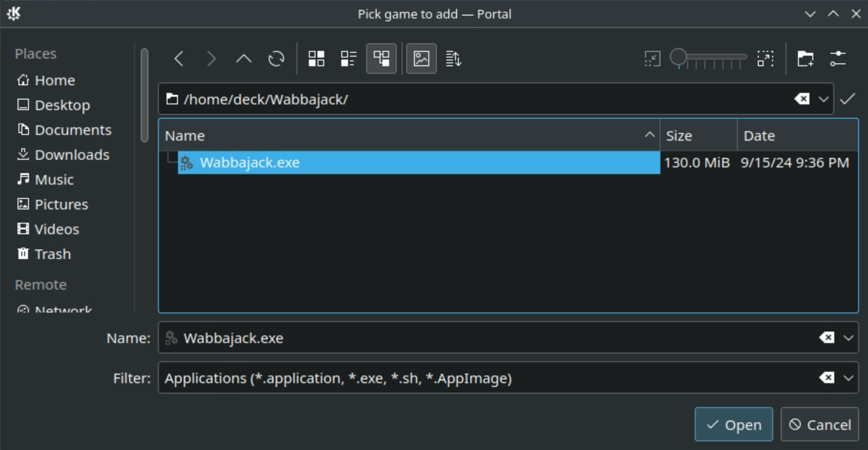Click the 130.0 MiB size cell
This screenshot has height=450, width=868.
point(697,162)
